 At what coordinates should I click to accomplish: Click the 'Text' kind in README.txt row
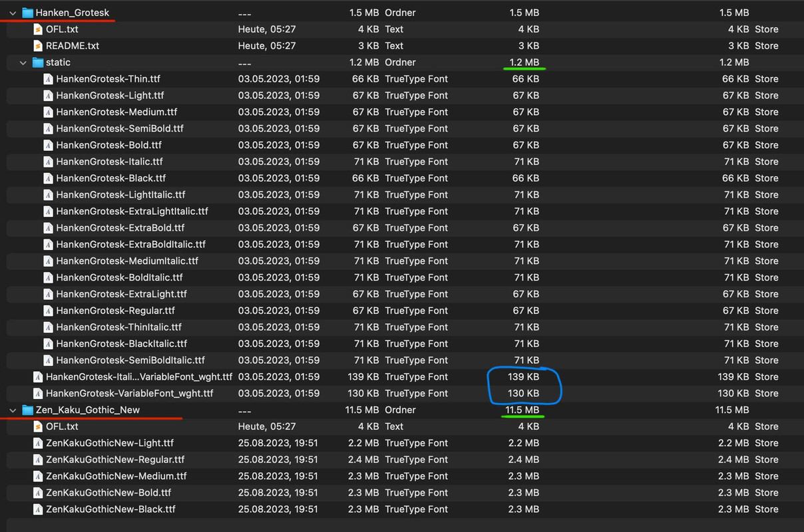(394, 46)
